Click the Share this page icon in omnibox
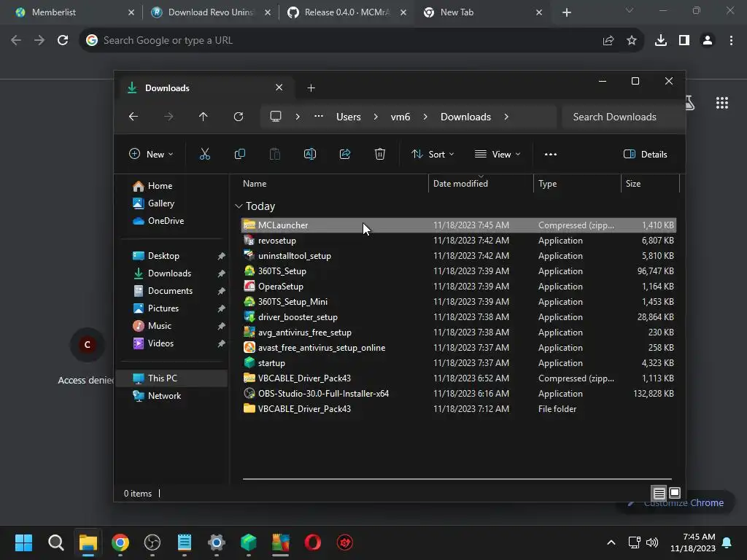This screenshot has height=560, width=747. point(608,41)
